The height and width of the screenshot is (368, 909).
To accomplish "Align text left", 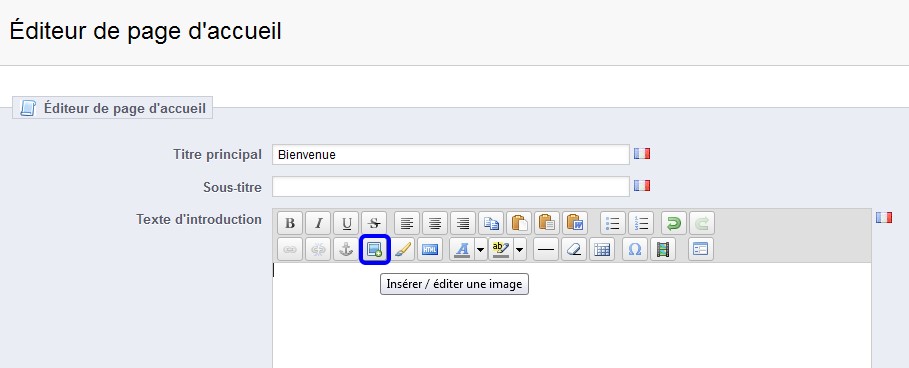I will 408,223.
